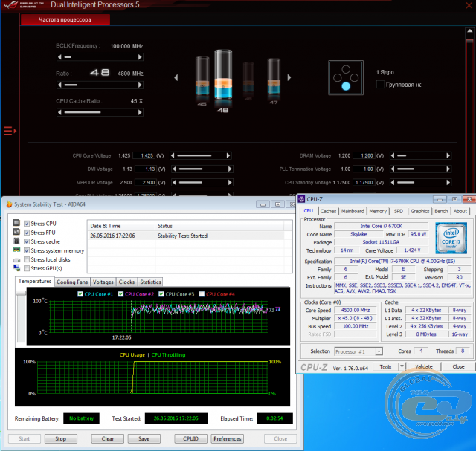The image size is (476, 451).
Task: Click up arrow on Dual Intelligent Processors scrollbar
Action: click(x=469, y=31)
